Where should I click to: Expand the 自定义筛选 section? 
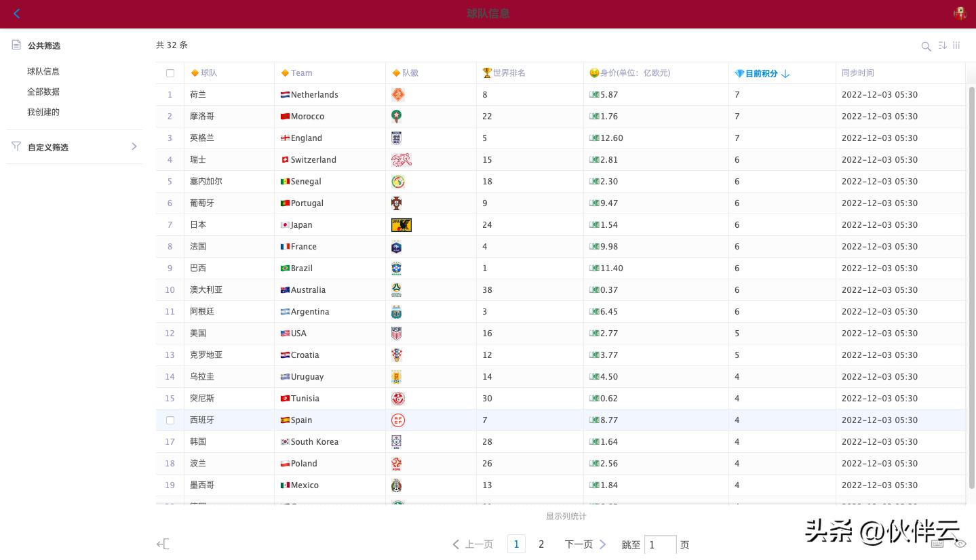point(134,146)
